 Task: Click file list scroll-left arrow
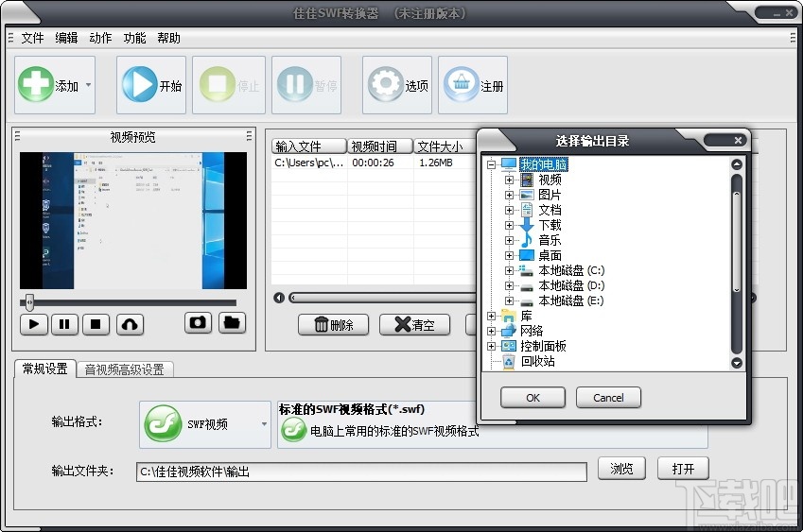pos(279,298)
